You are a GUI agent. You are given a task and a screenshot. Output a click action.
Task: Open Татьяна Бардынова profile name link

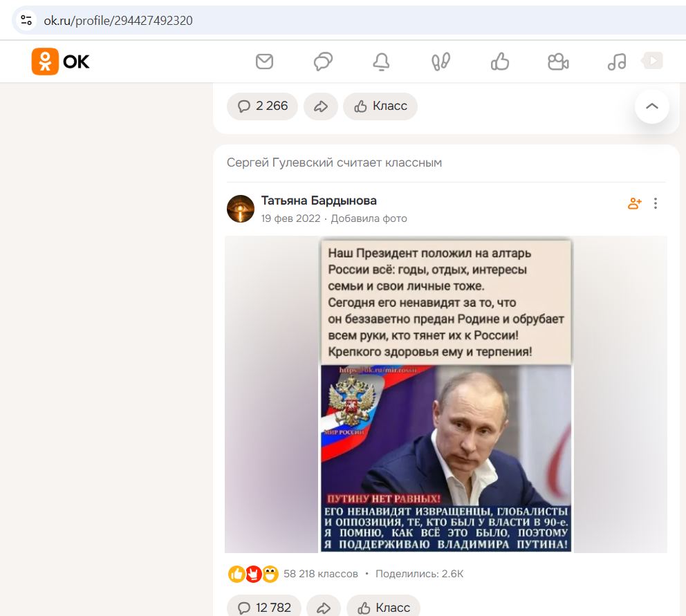[319, 200]
